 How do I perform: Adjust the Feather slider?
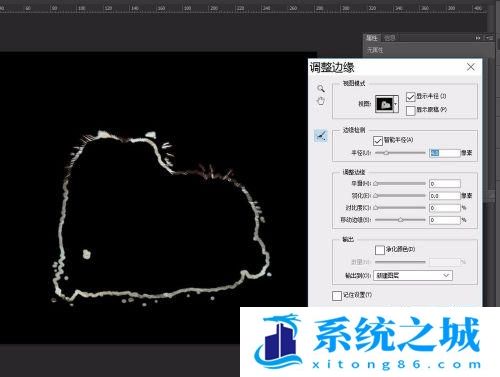coord(399,196)
